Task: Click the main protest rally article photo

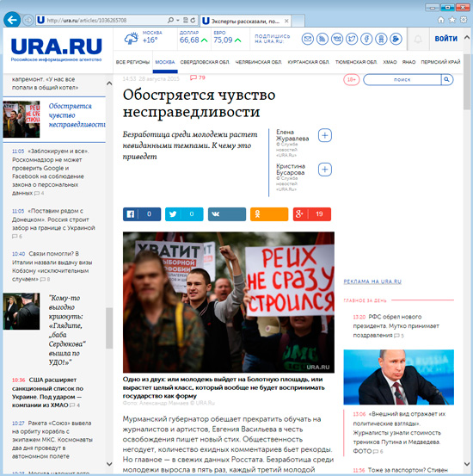Action: click(x=229, y=302)
